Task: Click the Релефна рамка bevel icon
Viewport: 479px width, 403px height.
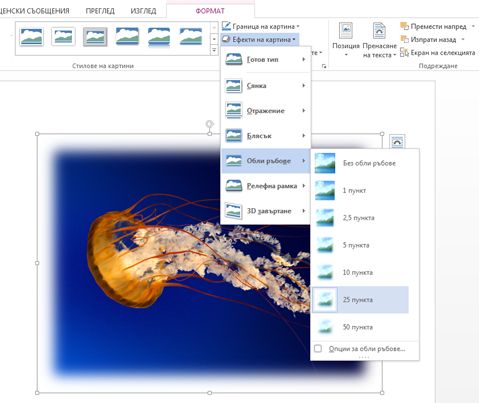Action: (x=233, y=186)
